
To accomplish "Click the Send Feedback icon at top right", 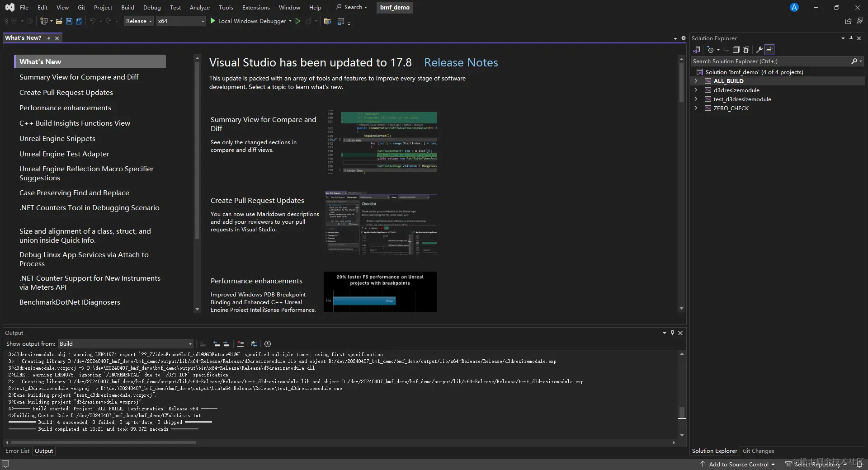I will coord(859,21).
